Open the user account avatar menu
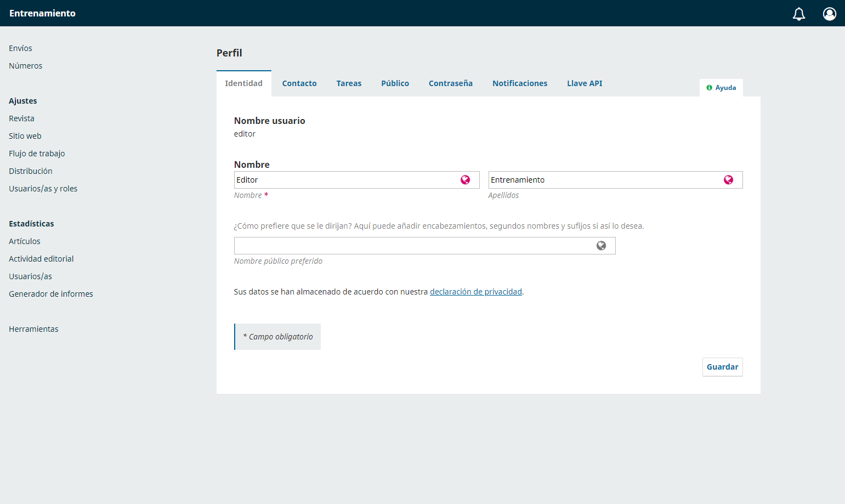Viewport: 845px width, 504px height. point(830,14)
